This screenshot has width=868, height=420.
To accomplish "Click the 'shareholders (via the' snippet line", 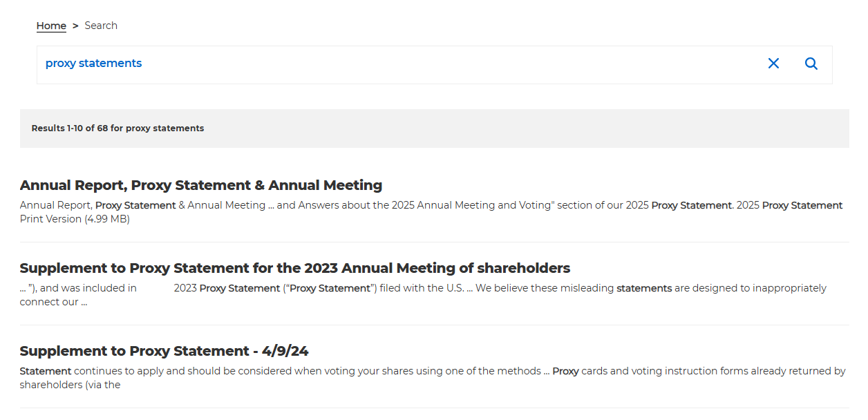I will (70, 385).
